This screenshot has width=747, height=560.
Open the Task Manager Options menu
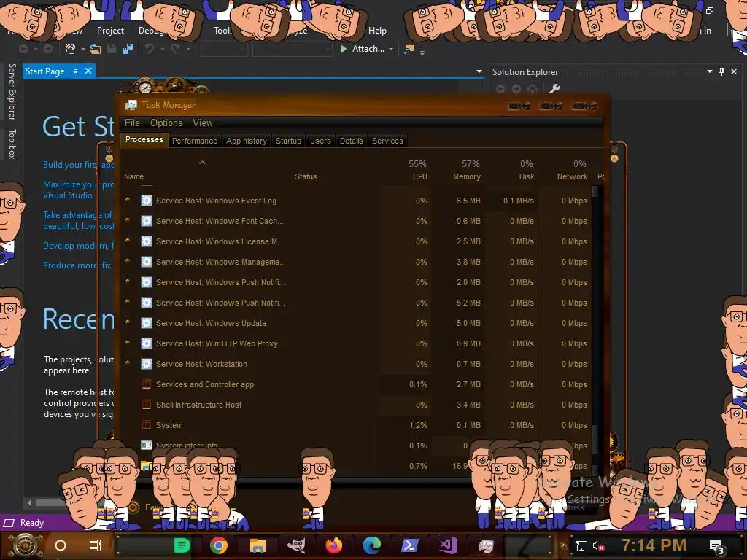tap(166, 122)
